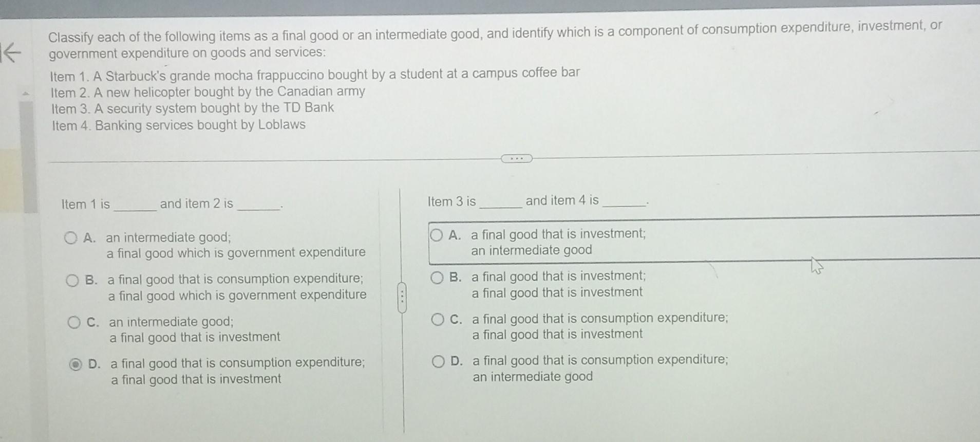
Task: Select option B, a final good that is investment twice
Action: [438, 277]
